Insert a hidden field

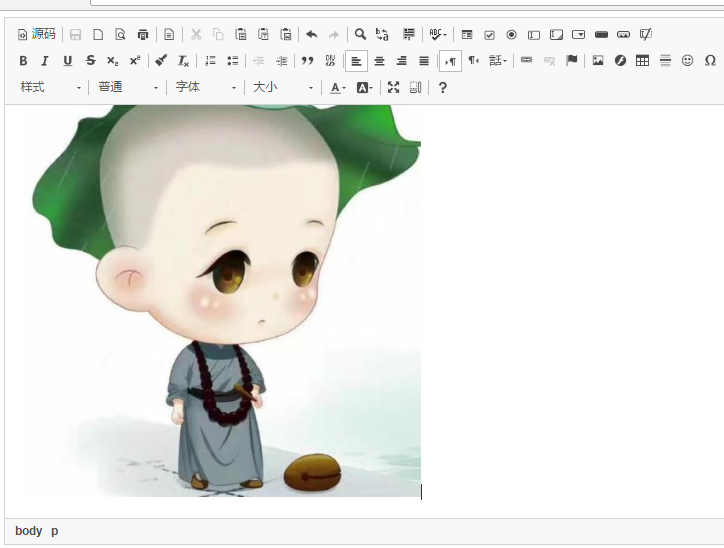tap(646, 35)
